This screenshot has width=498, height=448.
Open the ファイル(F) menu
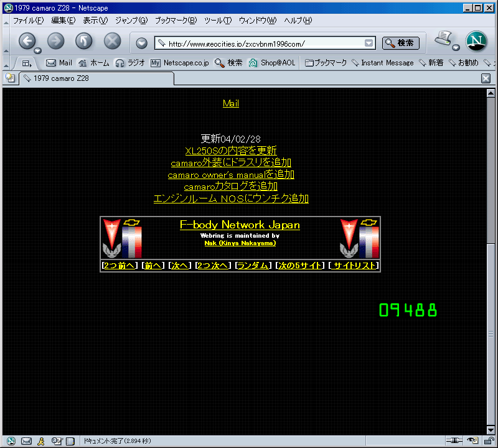(28, 21)
